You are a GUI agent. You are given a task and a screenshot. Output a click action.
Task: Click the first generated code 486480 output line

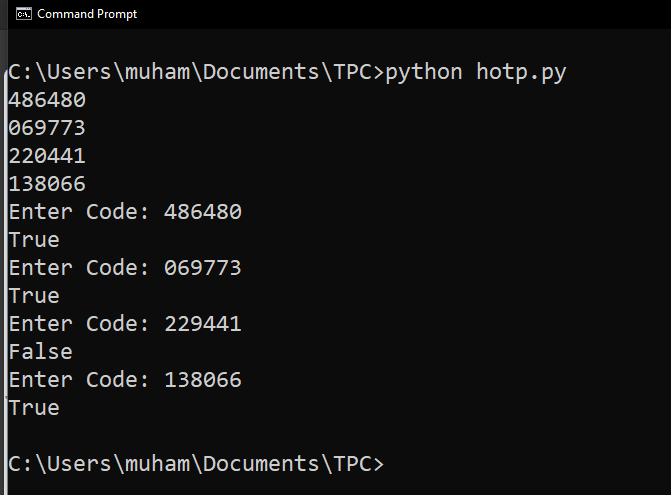(46, 100)
